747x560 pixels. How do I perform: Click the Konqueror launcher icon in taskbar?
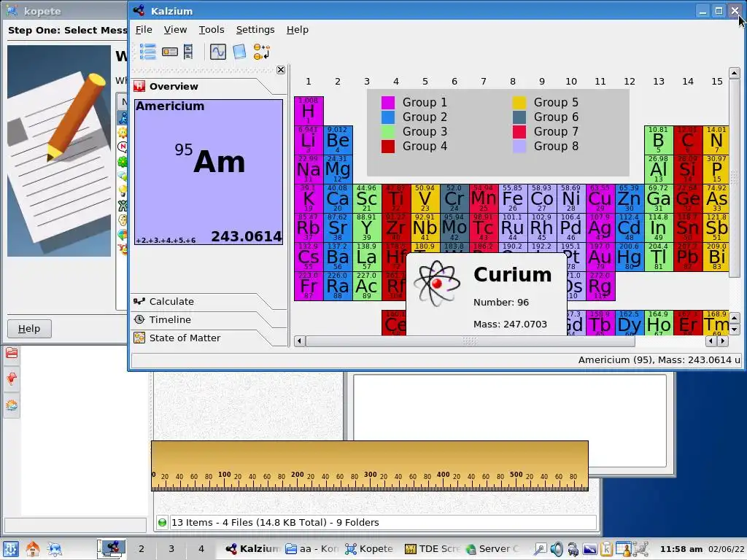click(54, 549)
